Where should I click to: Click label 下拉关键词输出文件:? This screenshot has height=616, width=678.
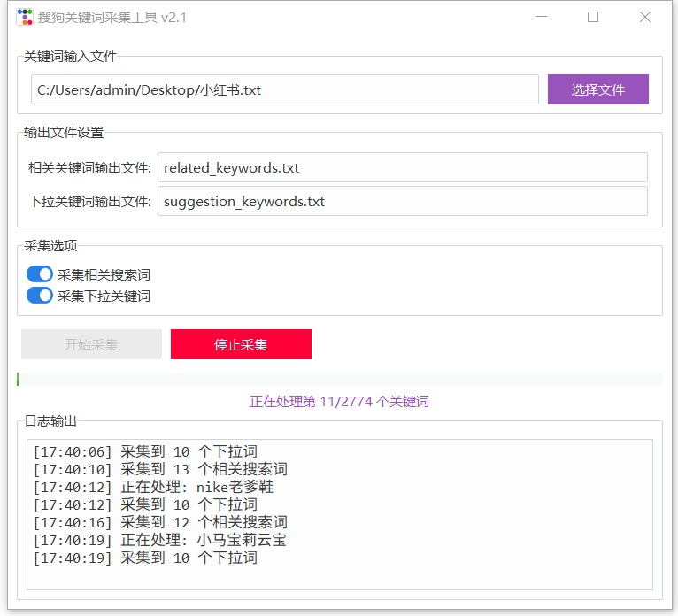(x=90, y=202)
